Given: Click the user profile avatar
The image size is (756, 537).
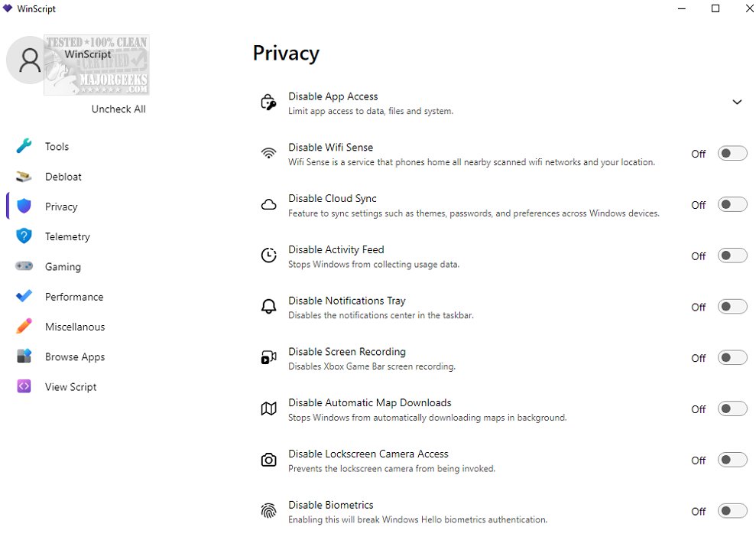Looking at the screenshot, I should (x=30, y=60).
